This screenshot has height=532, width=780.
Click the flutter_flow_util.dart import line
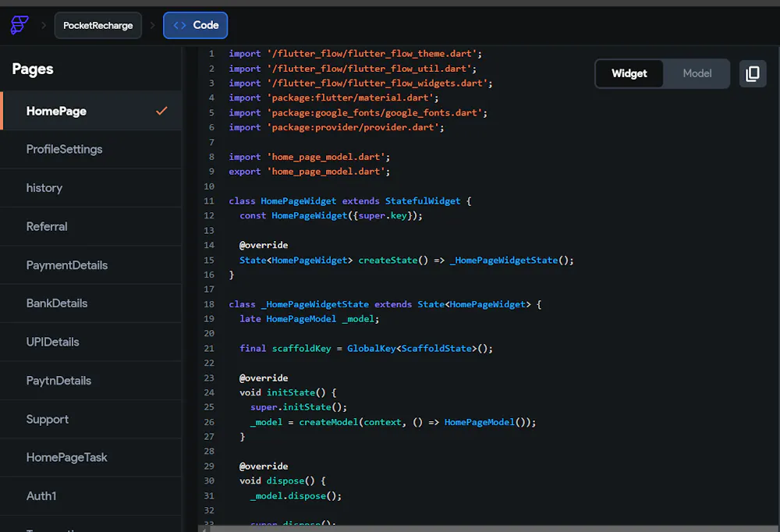coord(353,69)
